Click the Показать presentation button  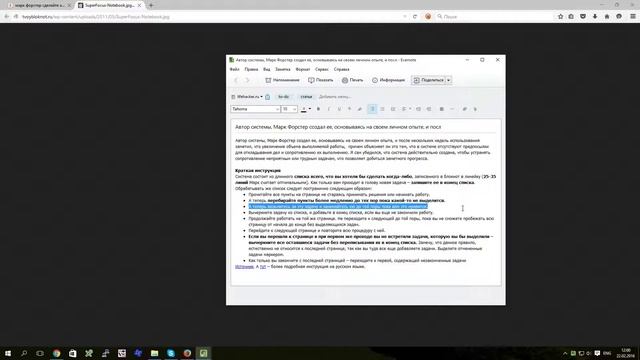point(321,80)
